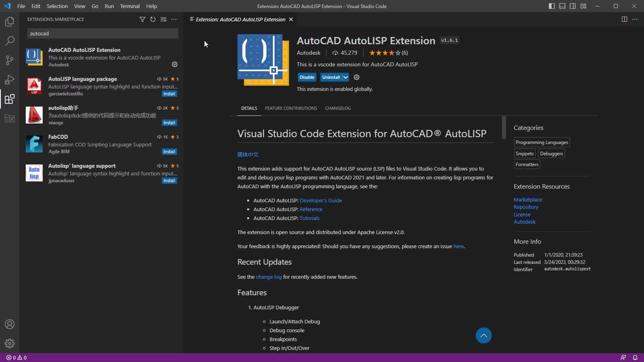644x362 pixels.
Task: Open the Explorer view in activity bar
Action: click(x=10, y=22)
